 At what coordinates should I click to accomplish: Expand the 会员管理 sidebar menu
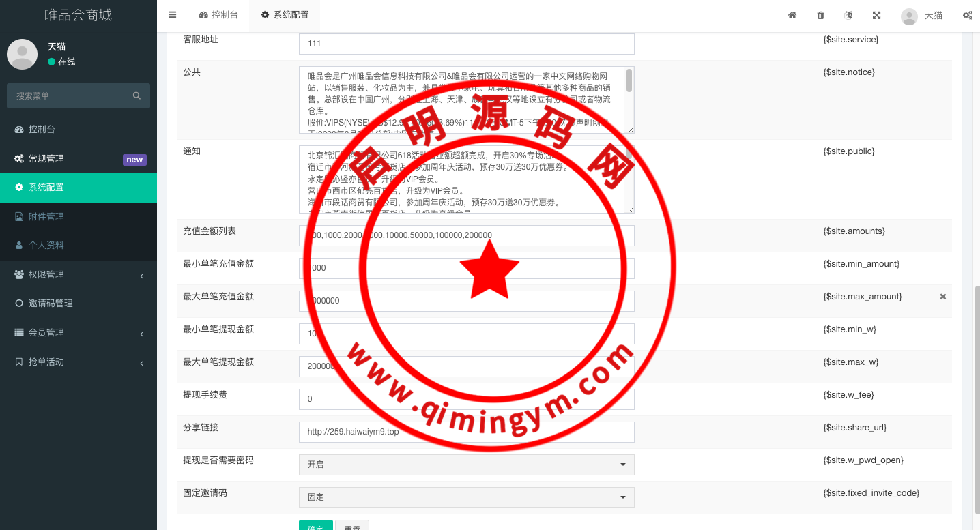click(x=78, y=332)
